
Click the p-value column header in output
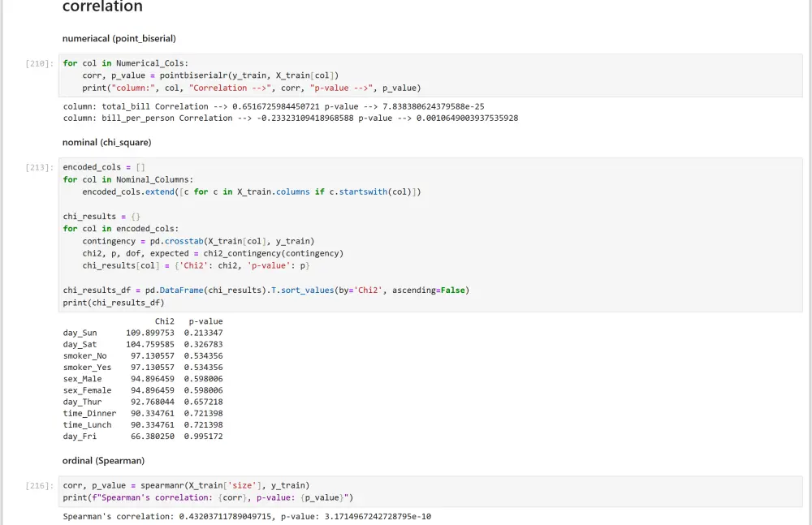coord(205,321)
